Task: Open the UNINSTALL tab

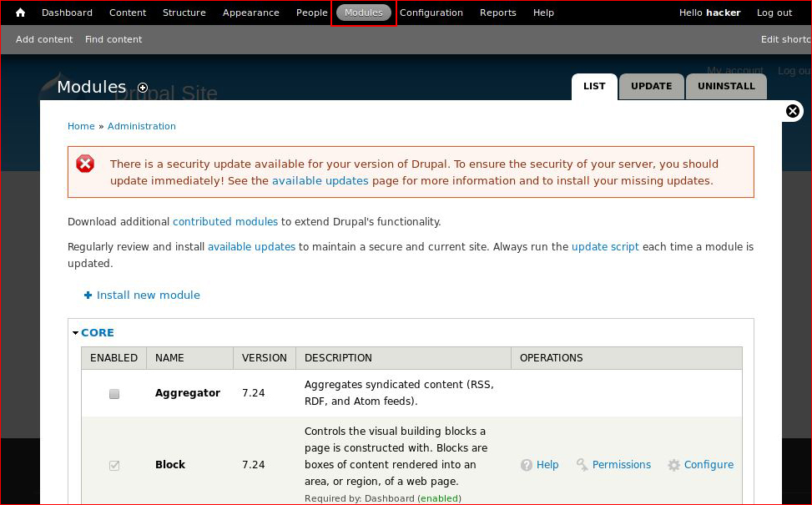Action: (x=726, y=87)
